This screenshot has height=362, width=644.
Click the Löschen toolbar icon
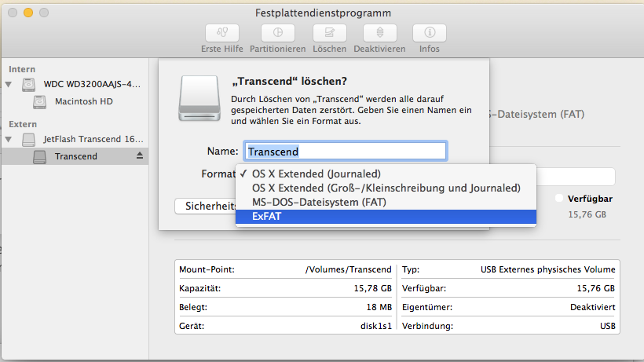pyautogui.click(x=329, y=33)
